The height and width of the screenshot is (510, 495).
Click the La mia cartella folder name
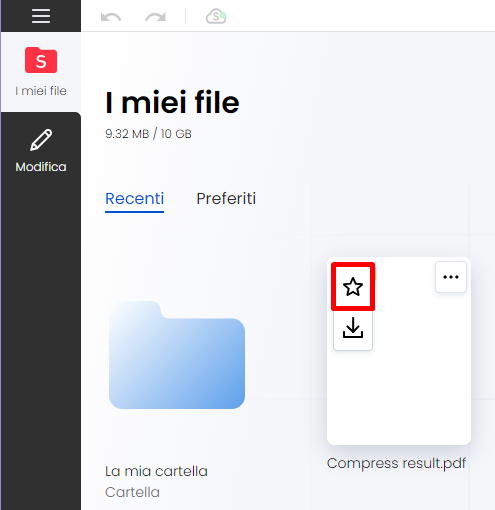click(156, 471)
